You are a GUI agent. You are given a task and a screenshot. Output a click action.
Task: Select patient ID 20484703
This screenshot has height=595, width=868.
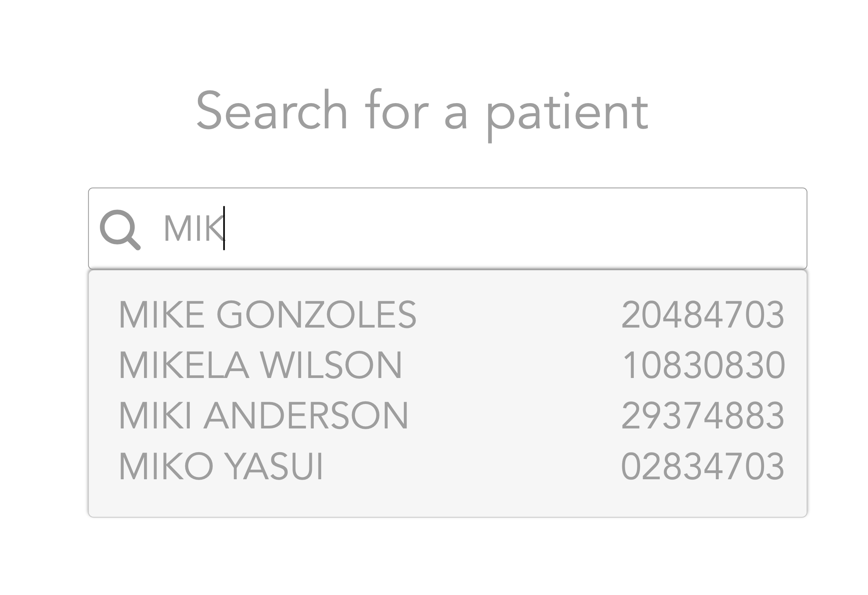tap(702, 315)
